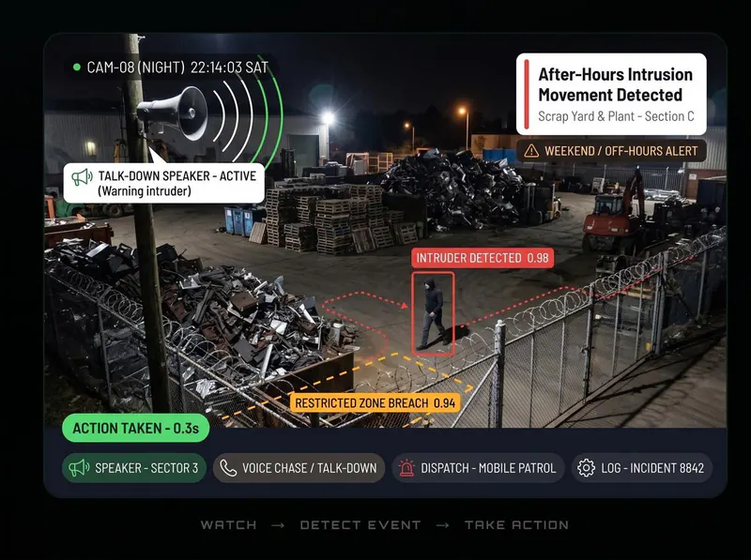Open Log - Incident 8842
The image size is (751, 560).
point(642,468)
